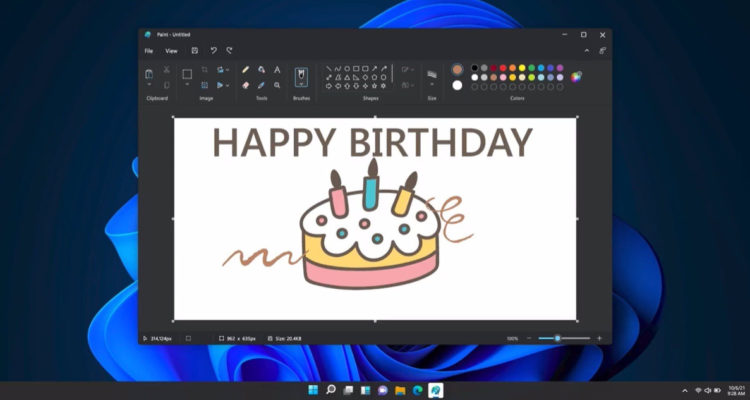
Task: Pick the yellow palette color
Action: (522, 68)
